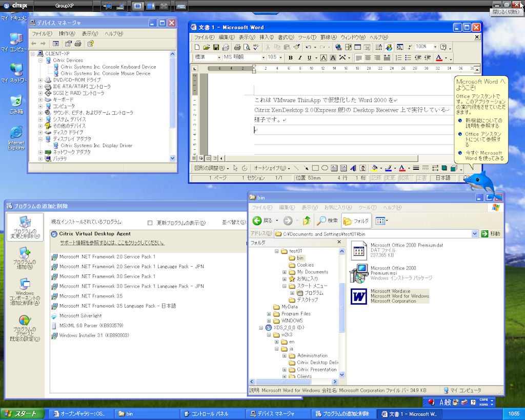Create a new blank document in Word

click(197, 47)
